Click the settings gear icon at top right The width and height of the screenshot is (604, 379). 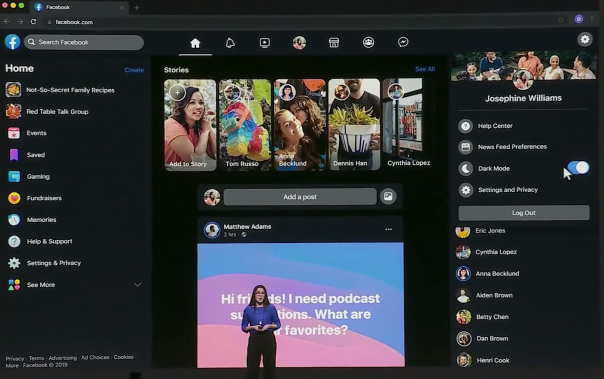(x=585, y=39)
